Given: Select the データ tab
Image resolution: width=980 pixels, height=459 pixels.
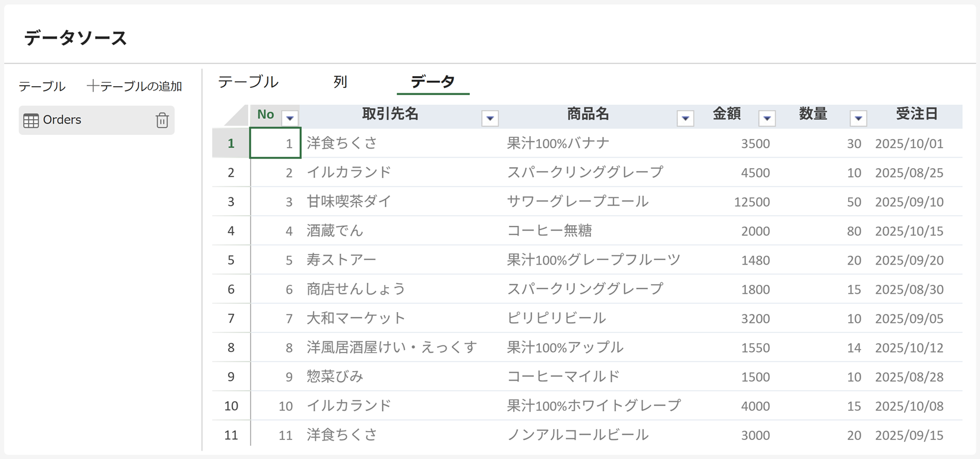Looking at the screenshot, I should [x=433, y=81].
